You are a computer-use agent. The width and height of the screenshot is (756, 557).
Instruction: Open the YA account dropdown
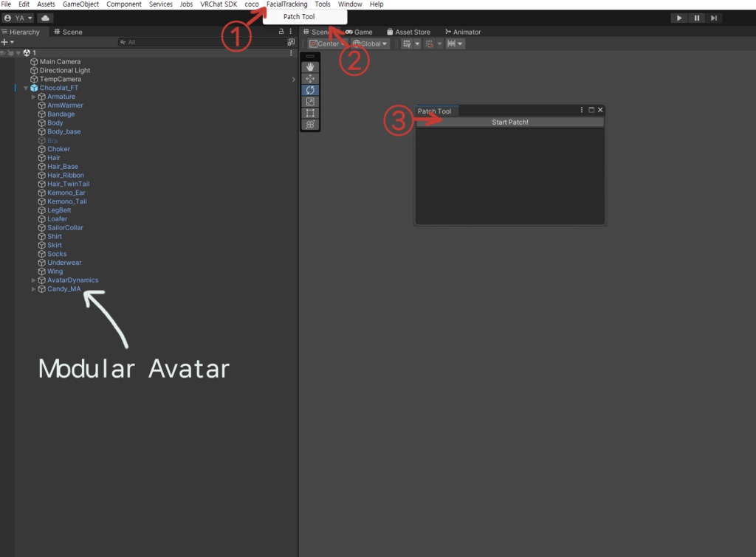coord(18,18)
